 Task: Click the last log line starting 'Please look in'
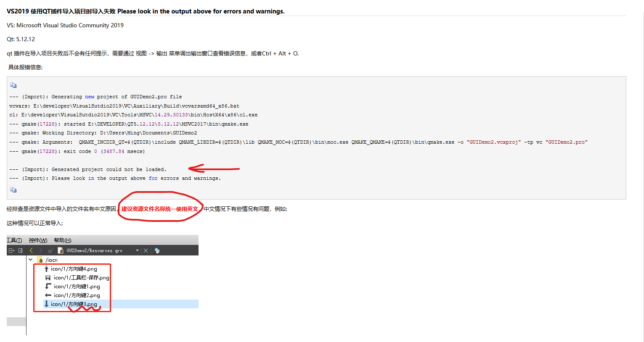coord(115,178)
